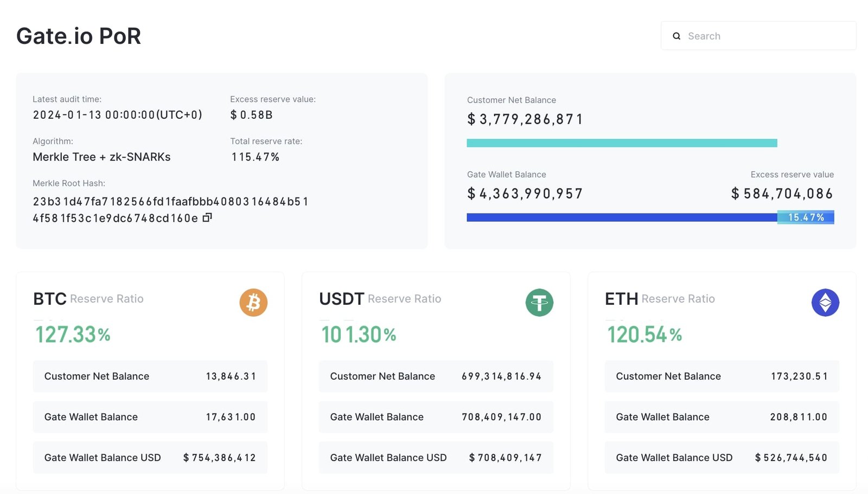Screen dimensions: 868x494
Task: Click the 15.47% excess reserve bar segment
Action: click(x=806, y=217)
